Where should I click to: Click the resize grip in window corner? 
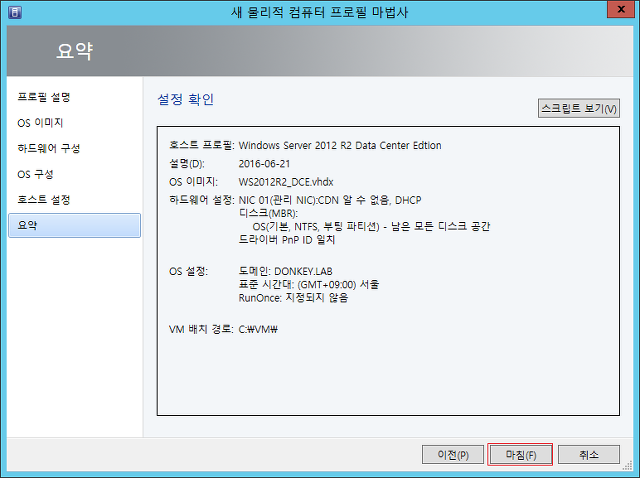(628, 466)
